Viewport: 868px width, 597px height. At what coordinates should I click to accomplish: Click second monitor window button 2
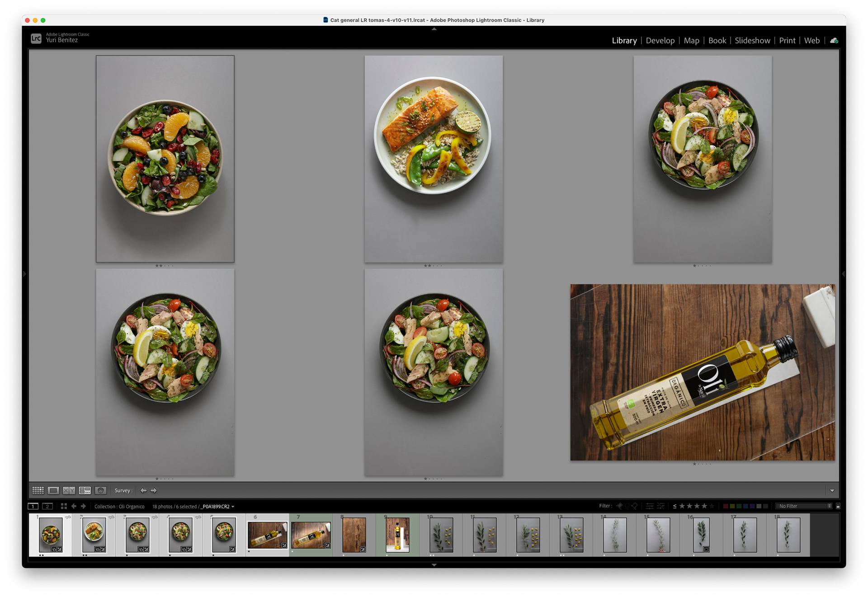47,506
